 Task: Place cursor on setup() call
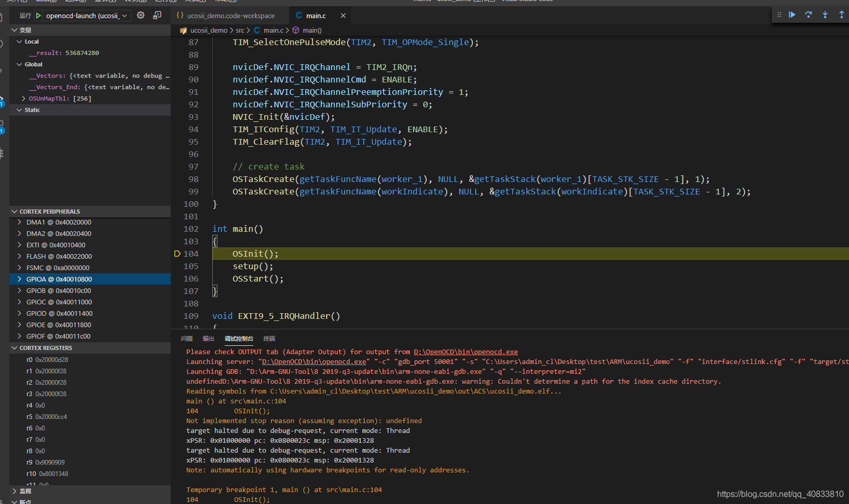tap(253, 266)
